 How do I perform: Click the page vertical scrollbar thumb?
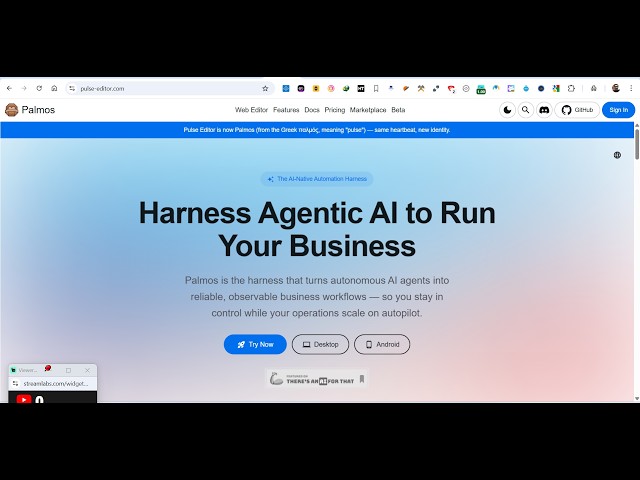pyautogui.click(x=637, y=144)
